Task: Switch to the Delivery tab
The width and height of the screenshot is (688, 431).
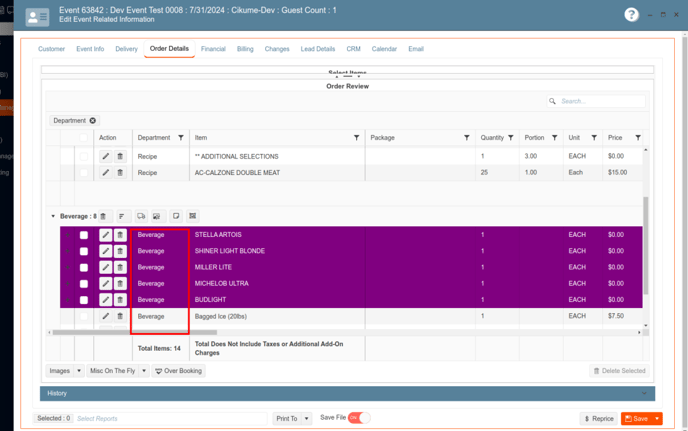Action: [126, 49]
